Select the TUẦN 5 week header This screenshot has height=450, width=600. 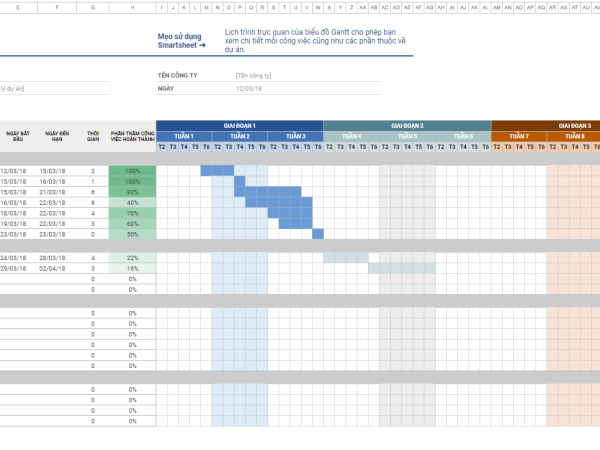[x=407, y=136]
